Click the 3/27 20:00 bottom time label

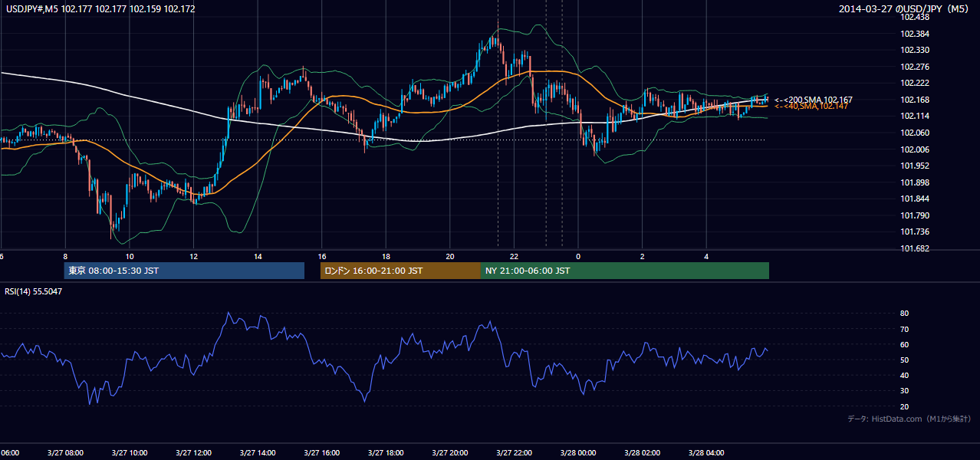450,453
